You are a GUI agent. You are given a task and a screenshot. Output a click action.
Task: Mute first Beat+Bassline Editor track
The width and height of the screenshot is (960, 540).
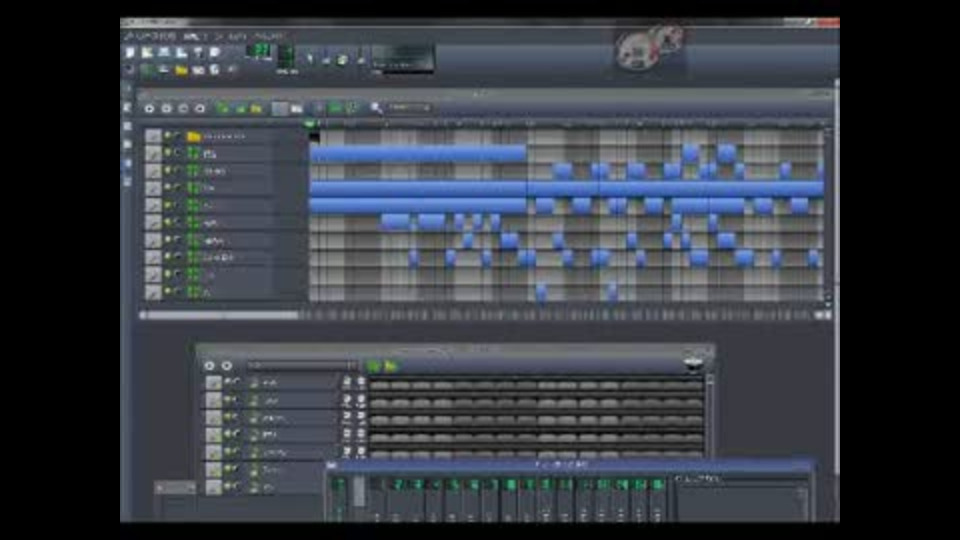pos(228,382)
